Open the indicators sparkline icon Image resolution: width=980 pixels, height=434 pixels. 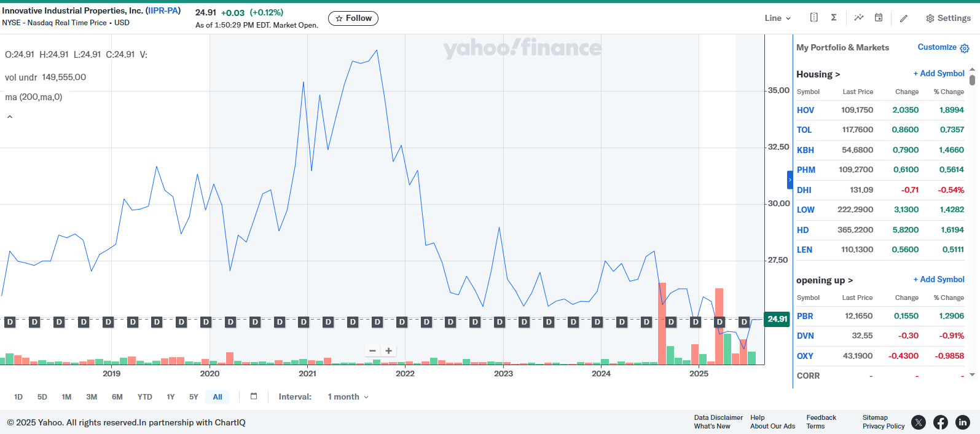(859, 18)
